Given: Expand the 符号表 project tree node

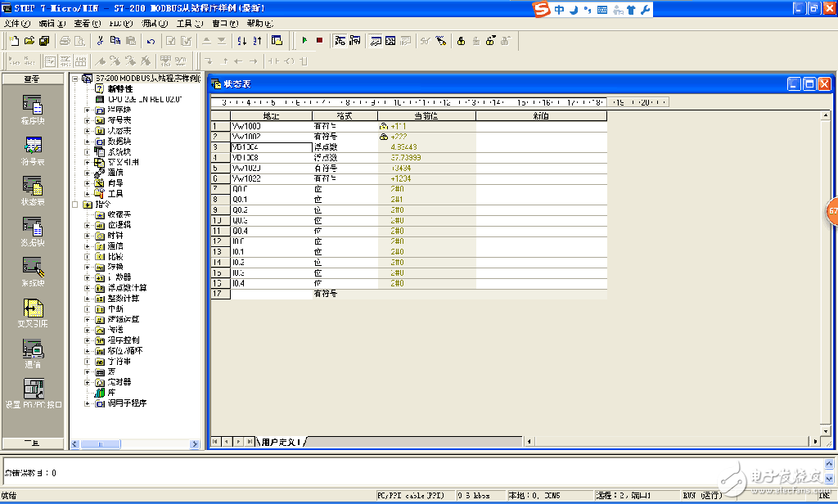Looking at the screenshot, I should click(x=88, y=119).
